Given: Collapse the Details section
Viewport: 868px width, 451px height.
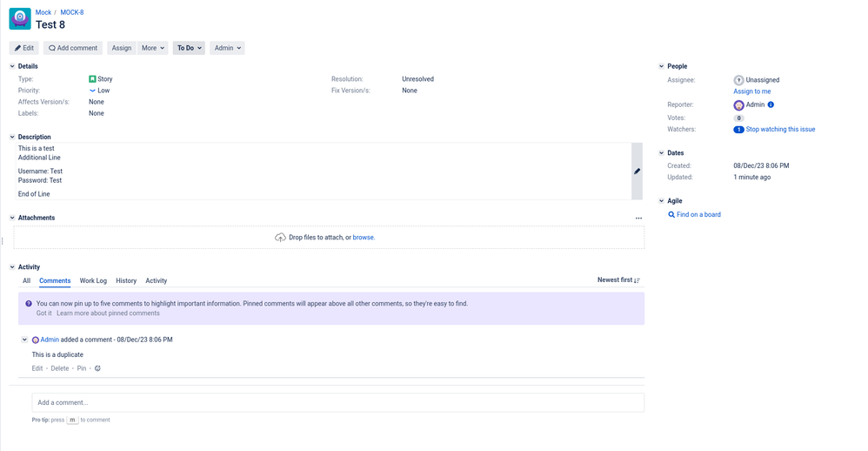Looking at the screenshot, I should click(x=12, y=66).
